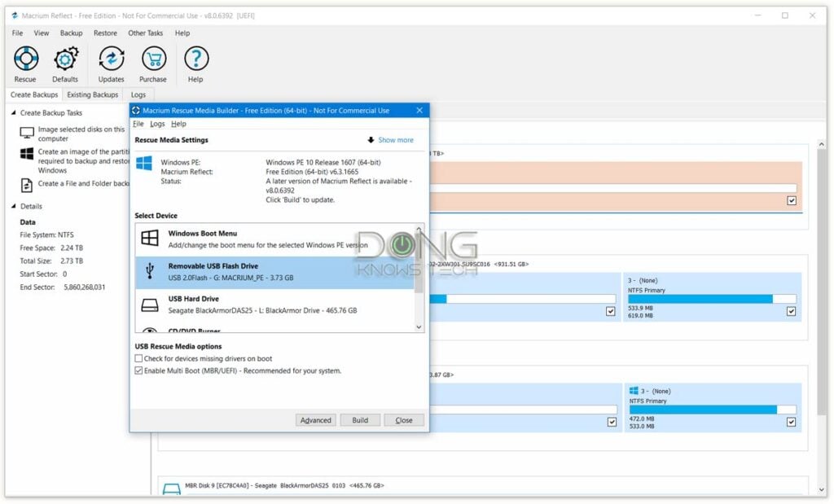Click 'Create an image of the partitions' backup link
834x504 pixels.
click(84, 161)
